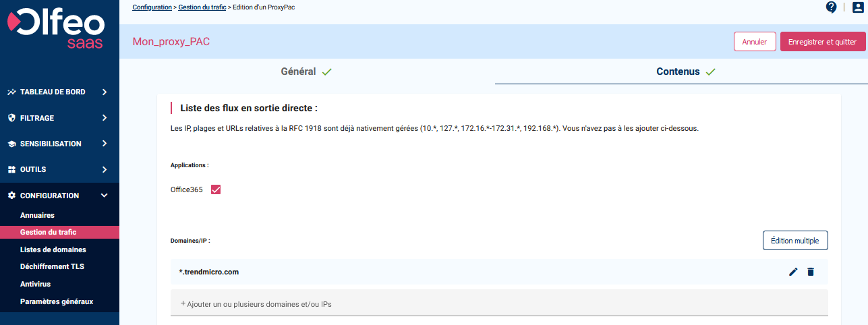Screen dimensions: 868x325
Task: Delete *.trendmicro.com using the trash icon
Action: click(811, 272)
